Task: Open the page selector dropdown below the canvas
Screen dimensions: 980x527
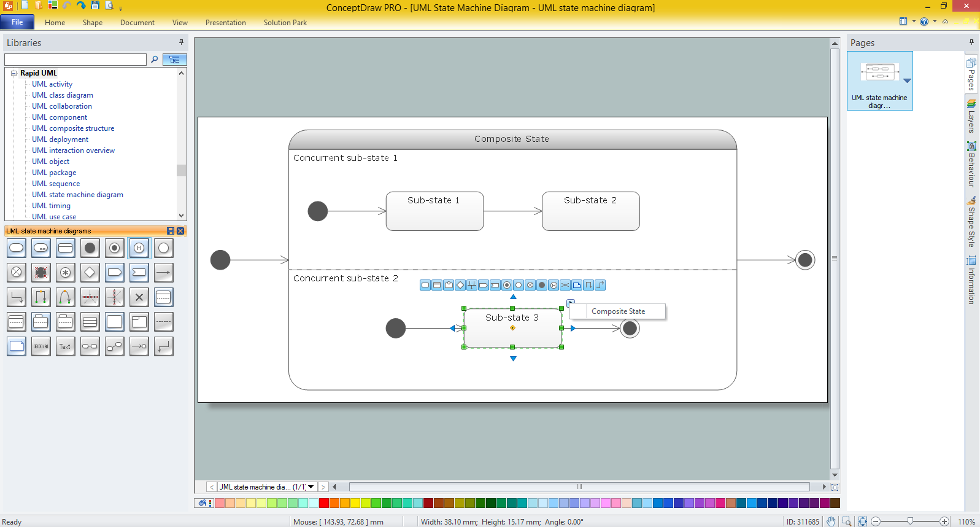Action: tap(311, 487)
